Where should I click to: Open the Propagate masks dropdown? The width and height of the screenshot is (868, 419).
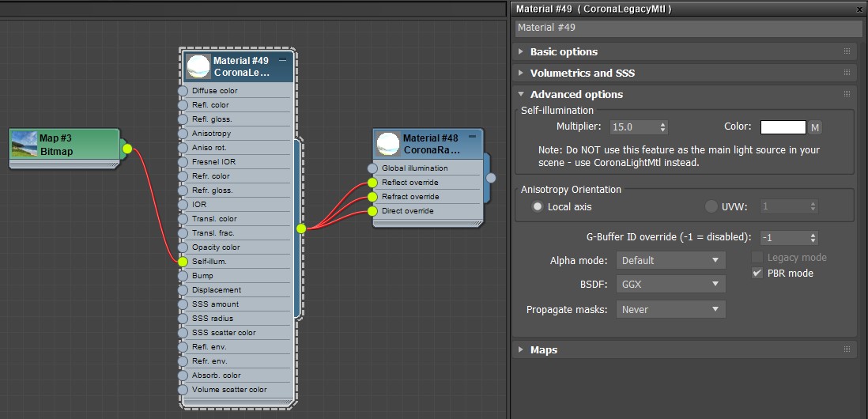pos(670,309)
